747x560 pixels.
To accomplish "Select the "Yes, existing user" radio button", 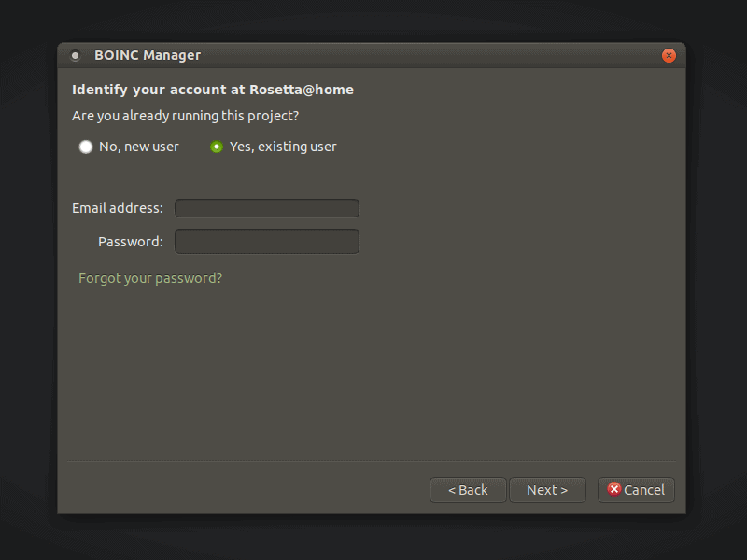I will (217, 147).
